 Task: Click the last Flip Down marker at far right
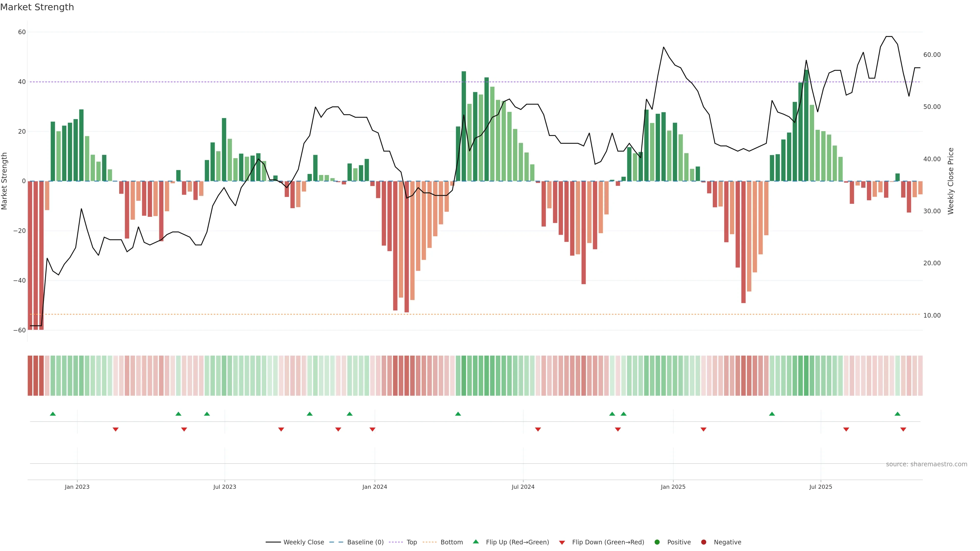pyautogui.click(x=903, y=429)
